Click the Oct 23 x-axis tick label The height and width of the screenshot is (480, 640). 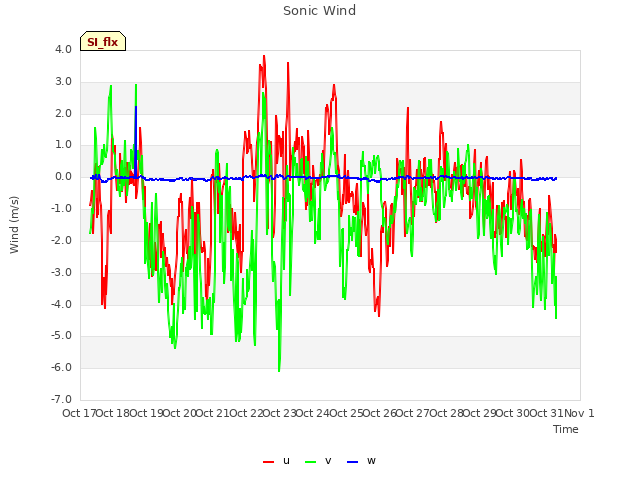(279, 413)
